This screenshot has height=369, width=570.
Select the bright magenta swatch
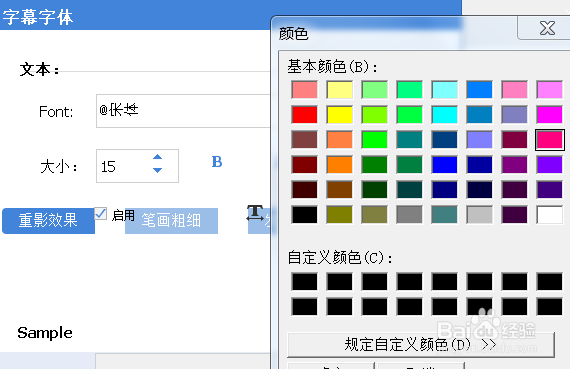coord(550,115)
